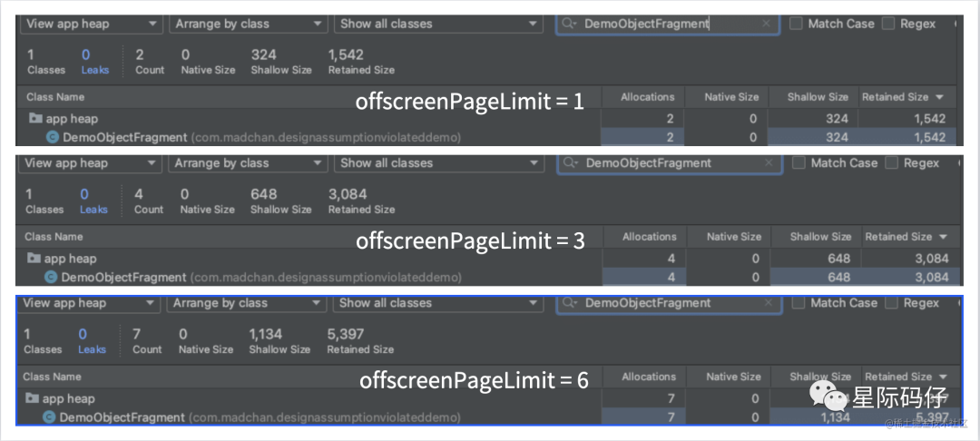Enable Regex in the middle panel
The height and width of the screenshot is (441, 980).
[x=892, y=163]
